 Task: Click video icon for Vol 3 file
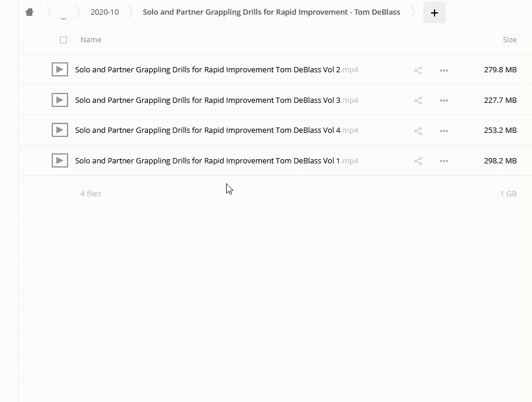(x=59, y=100)
